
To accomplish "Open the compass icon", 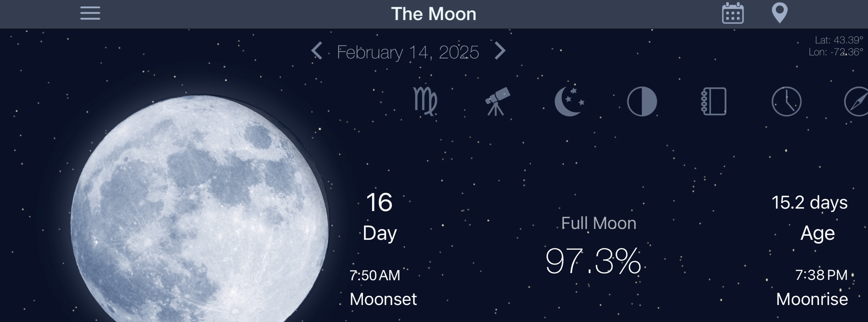I will click(x=857, y=101).
